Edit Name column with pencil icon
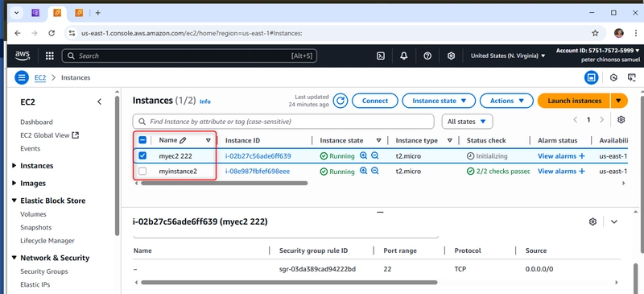The image size is (644, 294). click(183, 140)
